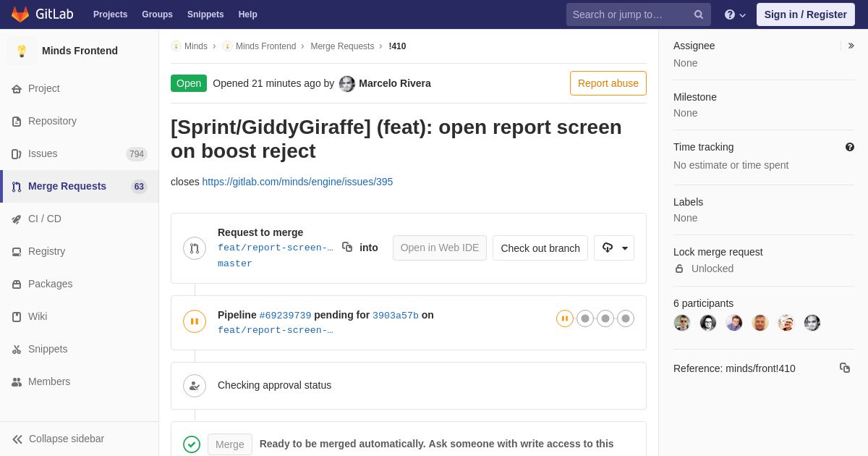Click approval status person icon
Image resolution: width=868 pixels, height=456 pixels.
tap(195, 386)
